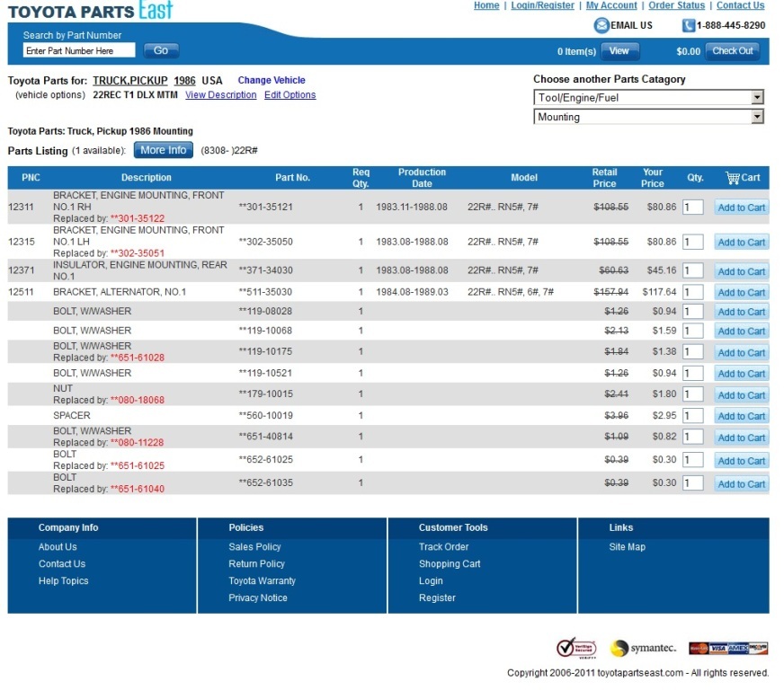Open footer Login link
Image resolution: width=784 pixels, height=690 pixels.
(431, 580)
